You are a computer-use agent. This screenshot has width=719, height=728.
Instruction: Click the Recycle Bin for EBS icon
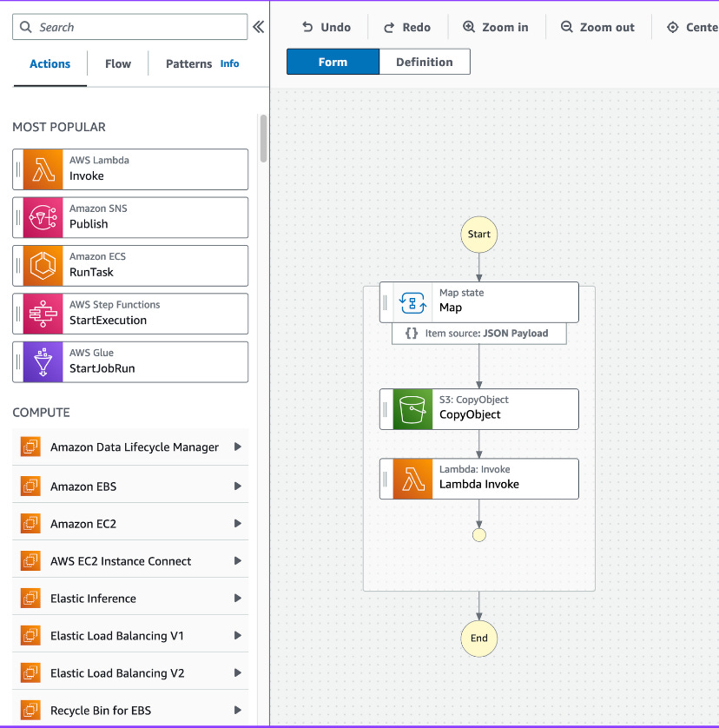click(x=30, y=711)
